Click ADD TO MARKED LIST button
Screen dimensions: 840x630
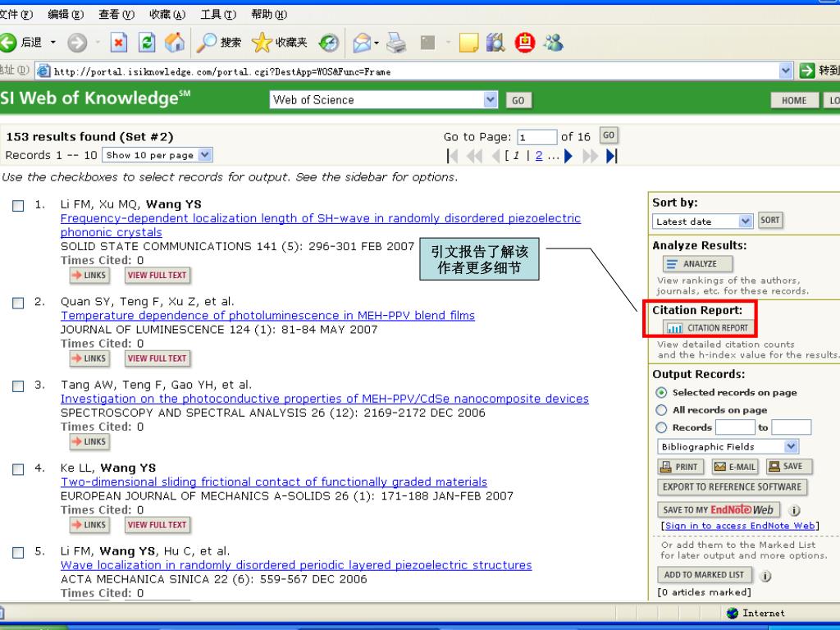(x=704, y=575)
